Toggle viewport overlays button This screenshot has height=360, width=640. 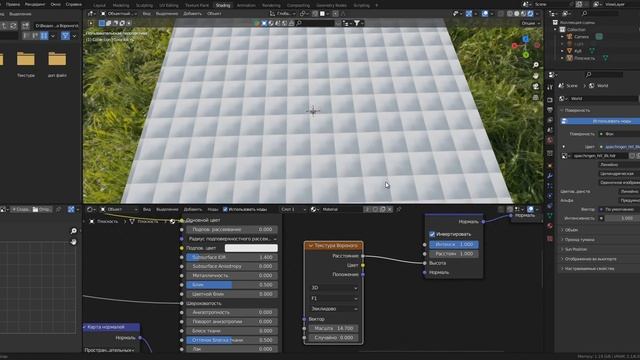coord(485,13)
